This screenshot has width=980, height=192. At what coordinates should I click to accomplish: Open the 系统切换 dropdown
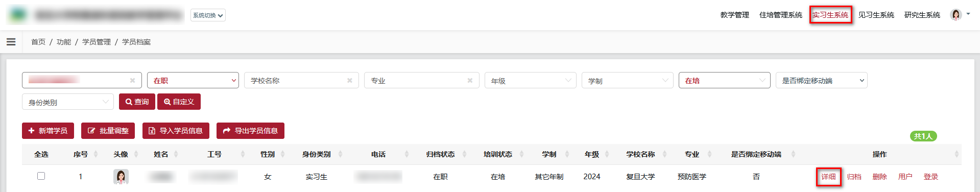coord(208,15)
